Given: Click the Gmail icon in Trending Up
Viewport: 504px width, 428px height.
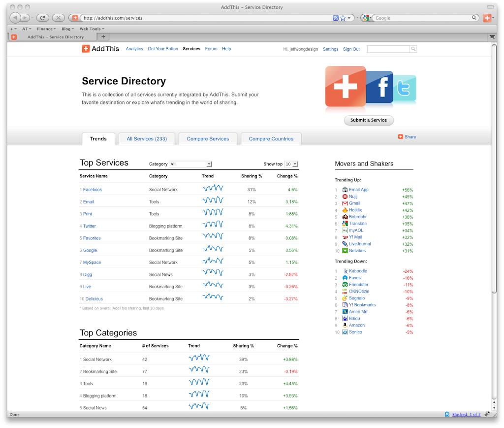Looking at the screenshot, I should [345, 203].
